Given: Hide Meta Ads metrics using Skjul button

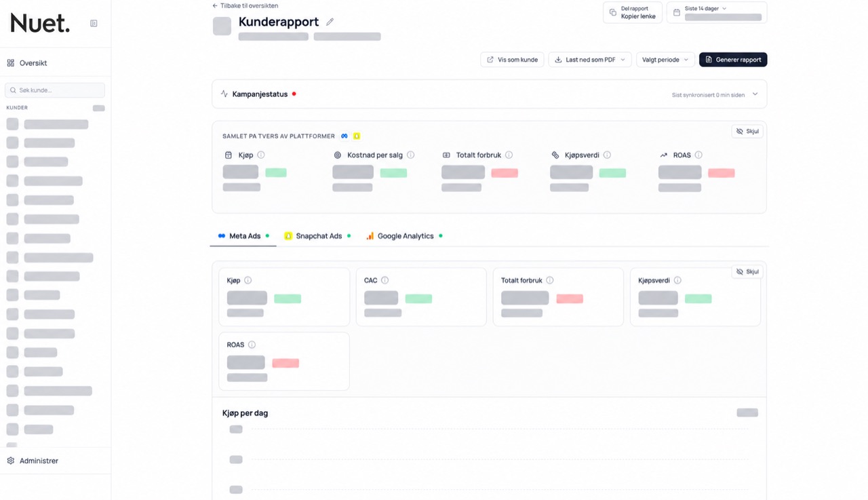Looking at the screenshot, I should 747,271.
